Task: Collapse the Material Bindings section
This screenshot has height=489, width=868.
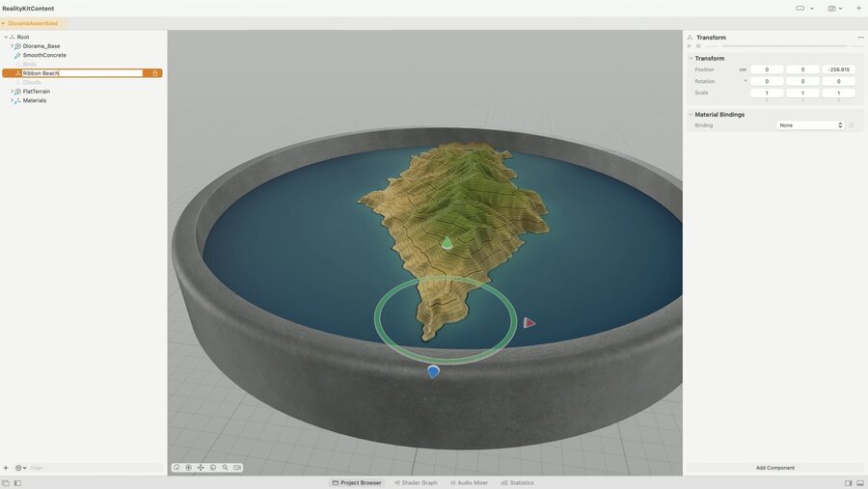Action: (691, 115)
